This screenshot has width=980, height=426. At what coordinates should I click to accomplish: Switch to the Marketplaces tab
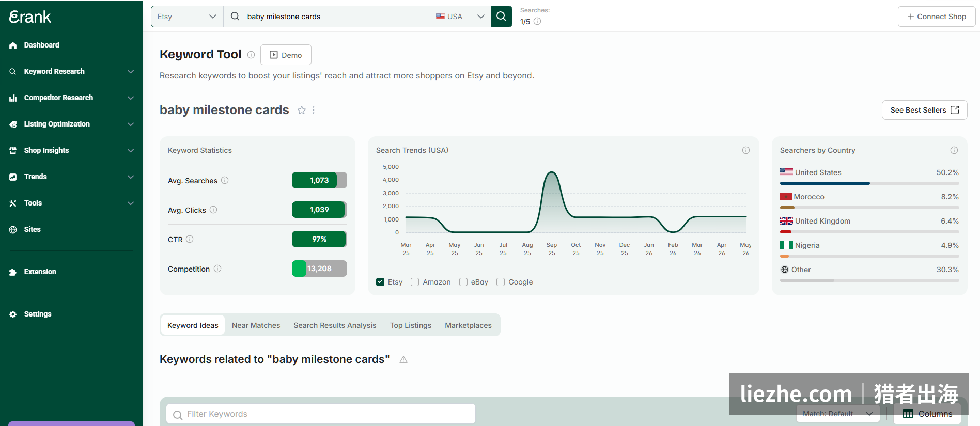(468, 325)
